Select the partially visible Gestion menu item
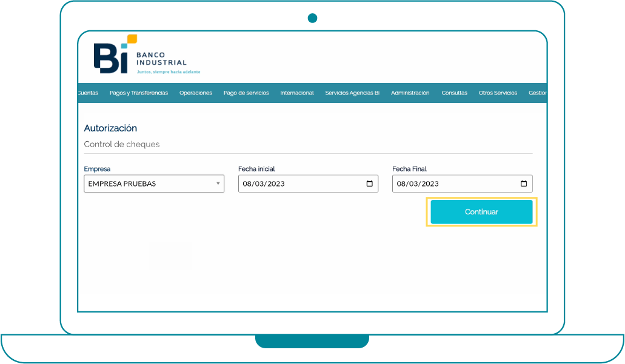625x364 pixels. (538, 93)
